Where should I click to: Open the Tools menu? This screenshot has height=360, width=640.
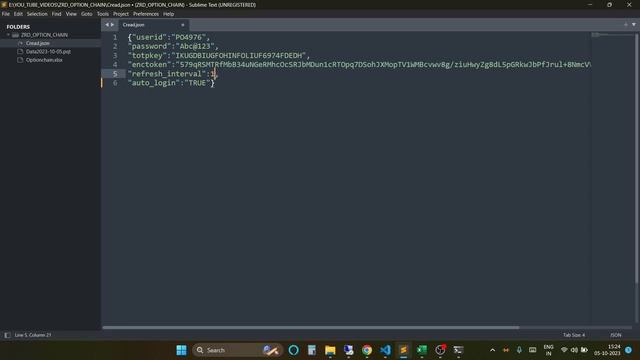pyautogui.click(x=102, y=14)
